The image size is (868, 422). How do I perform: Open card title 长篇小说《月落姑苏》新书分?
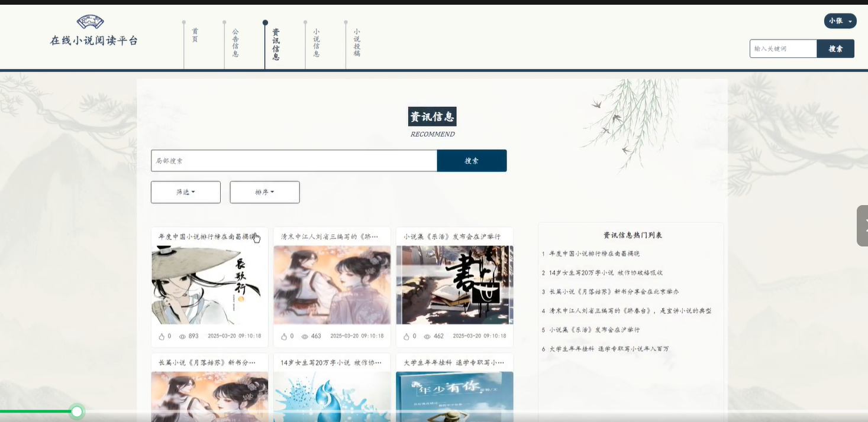(207, 362)
